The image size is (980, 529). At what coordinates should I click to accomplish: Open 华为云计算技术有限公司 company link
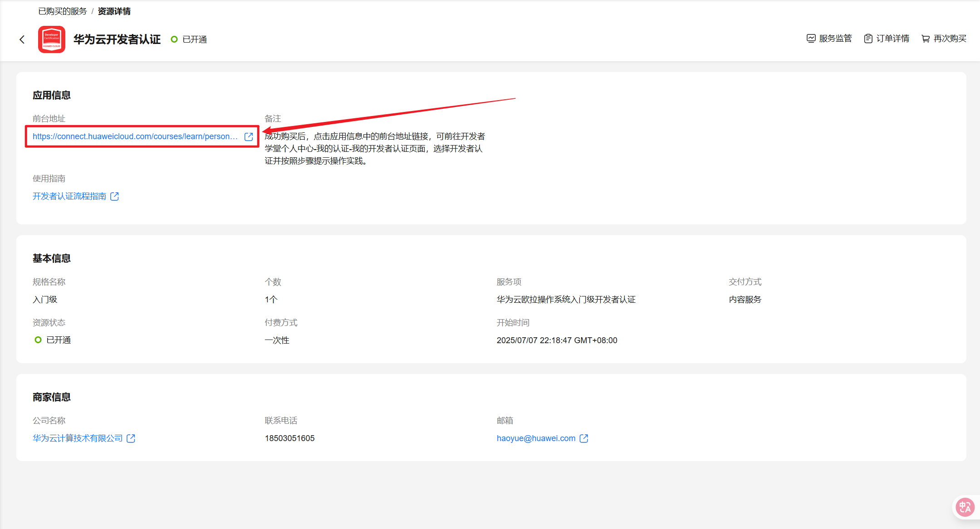pos(78,438)
